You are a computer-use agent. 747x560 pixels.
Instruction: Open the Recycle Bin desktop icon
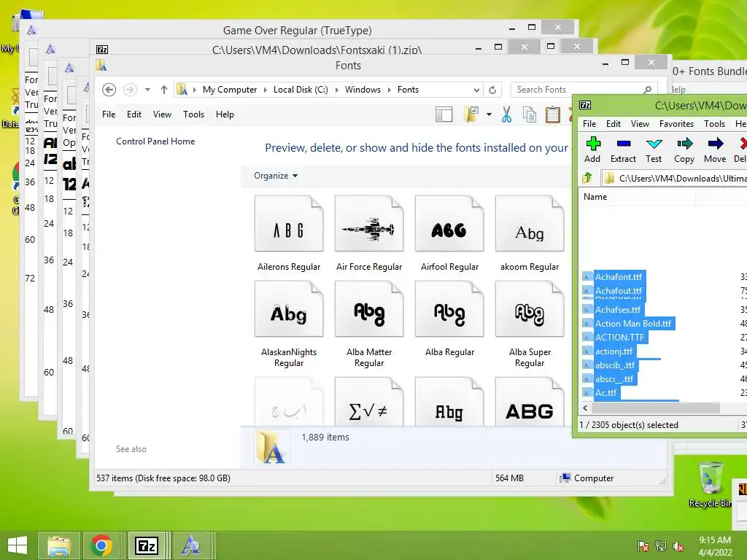pos(711,484)
